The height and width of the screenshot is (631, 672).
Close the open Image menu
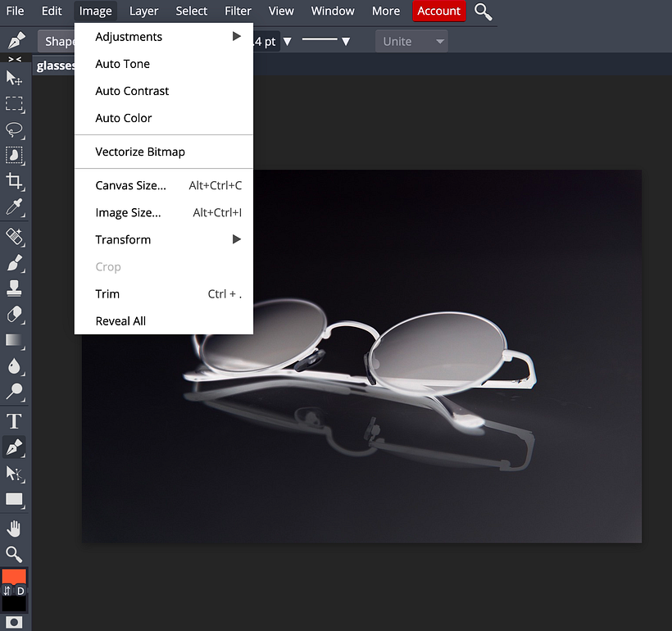[x=95, y=11]
